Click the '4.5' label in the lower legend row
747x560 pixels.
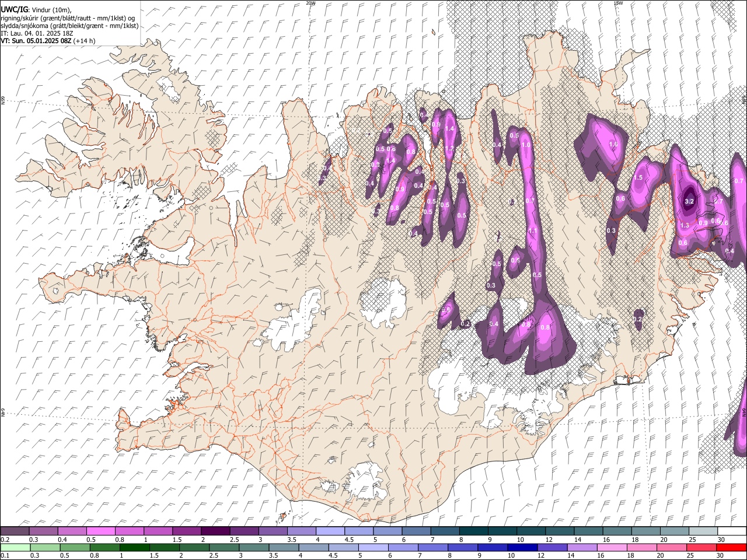click(x=333, y=556)
